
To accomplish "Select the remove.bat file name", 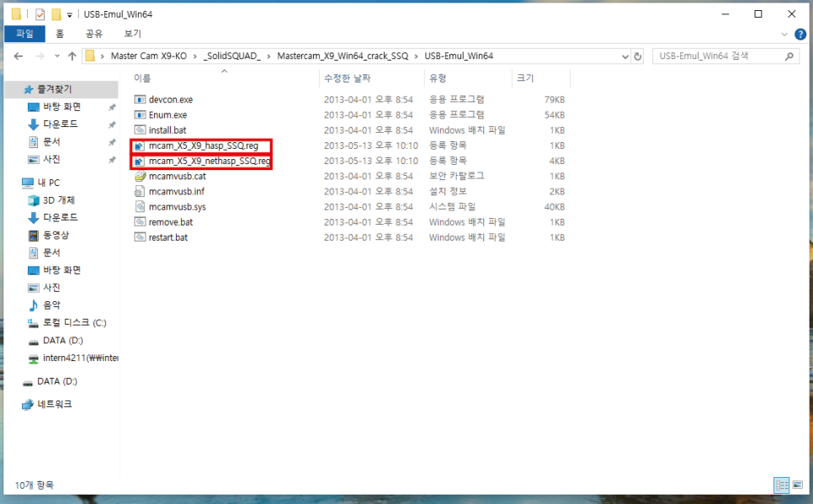I will pos(171,222).
